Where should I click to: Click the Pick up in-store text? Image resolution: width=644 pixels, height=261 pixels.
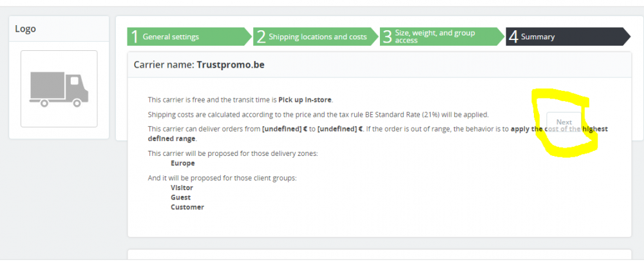[x=305, y=100]
